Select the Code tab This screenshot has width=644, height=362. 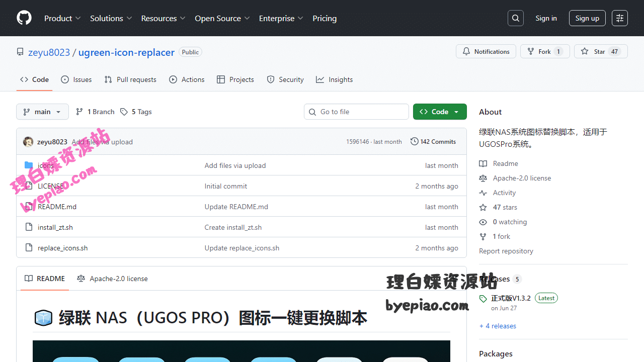coord(34,79)
